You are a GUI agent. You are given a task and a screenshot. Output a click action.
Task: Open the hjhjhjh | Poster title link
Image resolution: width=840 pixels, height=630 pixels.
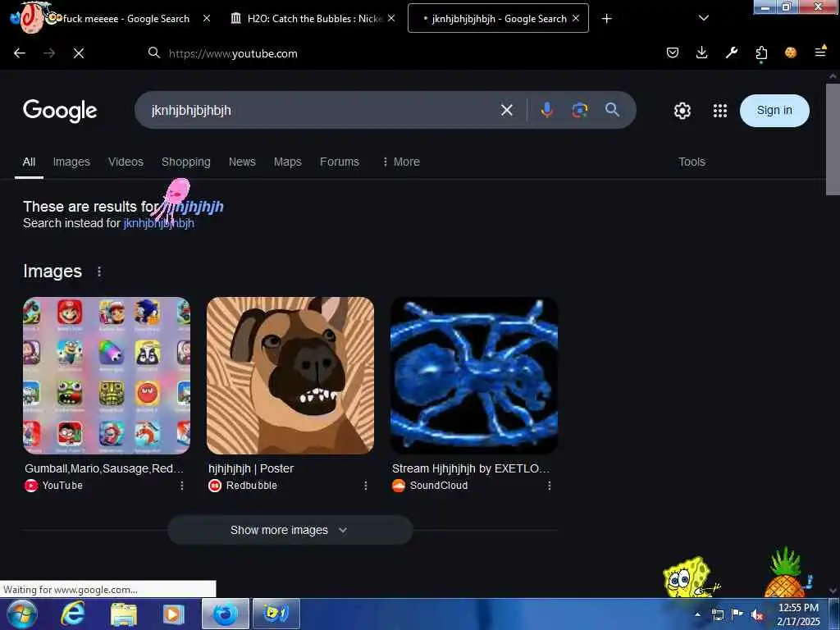coord(251,468)
